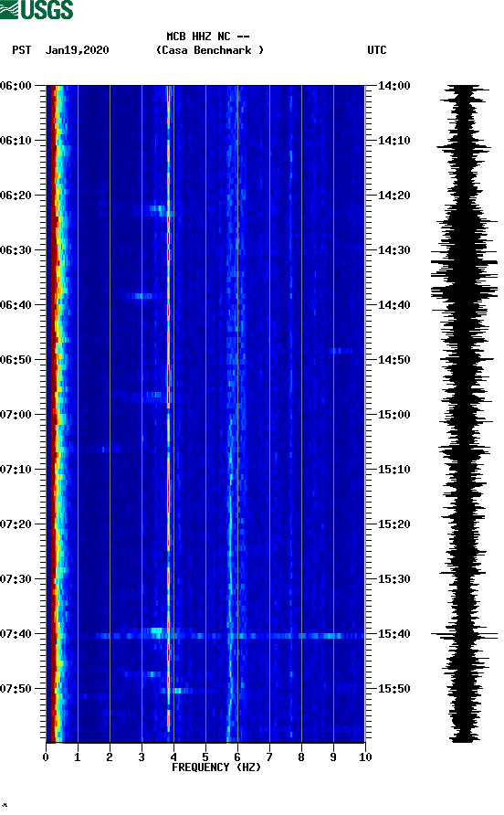504x815 pixels.
Task: Click the 14:50 UTC time label
Action: pyautogui.click(x=394, y=360)
